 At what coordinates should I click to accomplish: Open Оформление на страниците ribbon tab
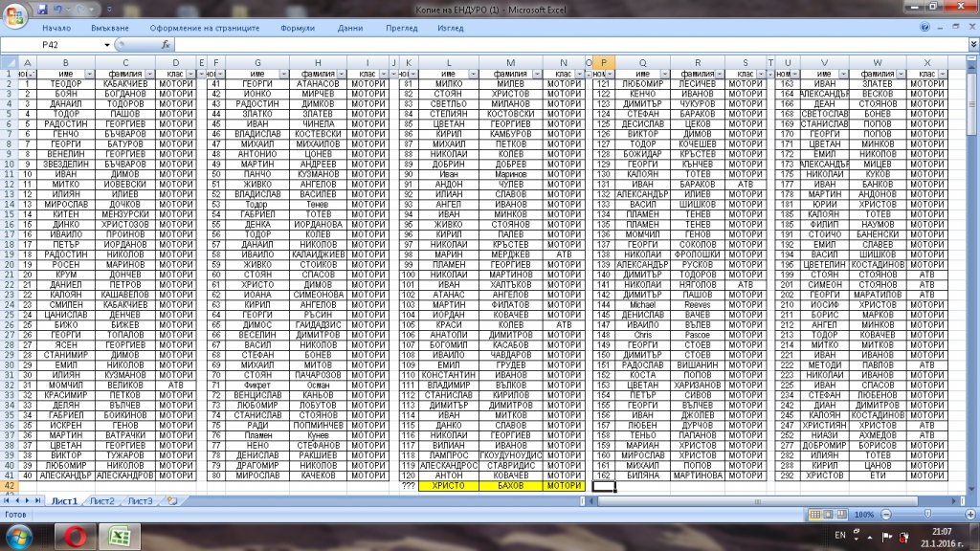click(205, 28)
